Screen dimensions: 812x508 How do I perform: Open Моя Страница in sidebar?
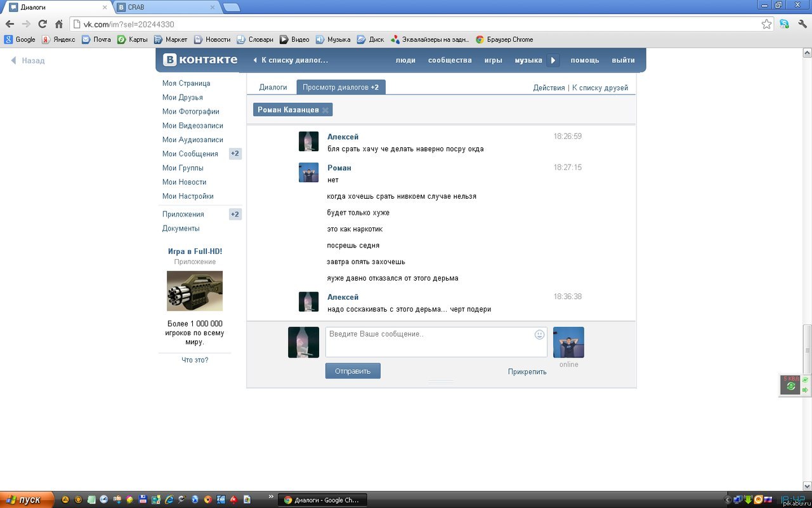tap(186, 83)
